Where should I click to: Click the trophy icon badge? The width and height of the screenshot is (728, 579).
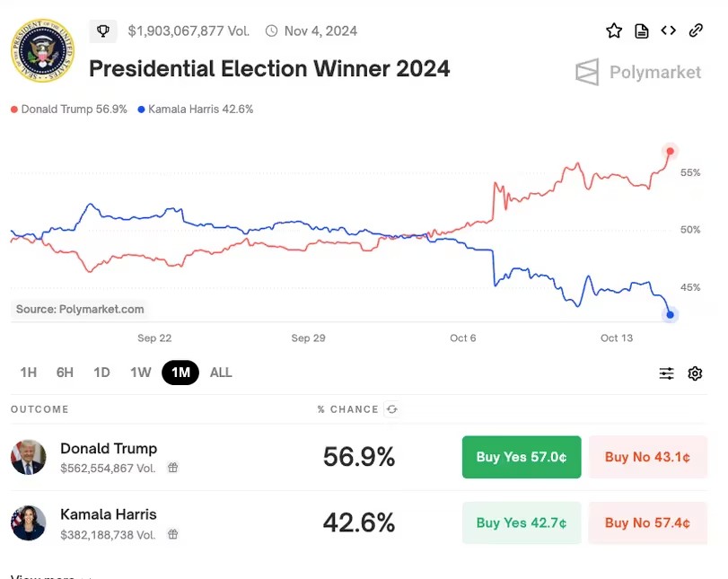(102, 31)
